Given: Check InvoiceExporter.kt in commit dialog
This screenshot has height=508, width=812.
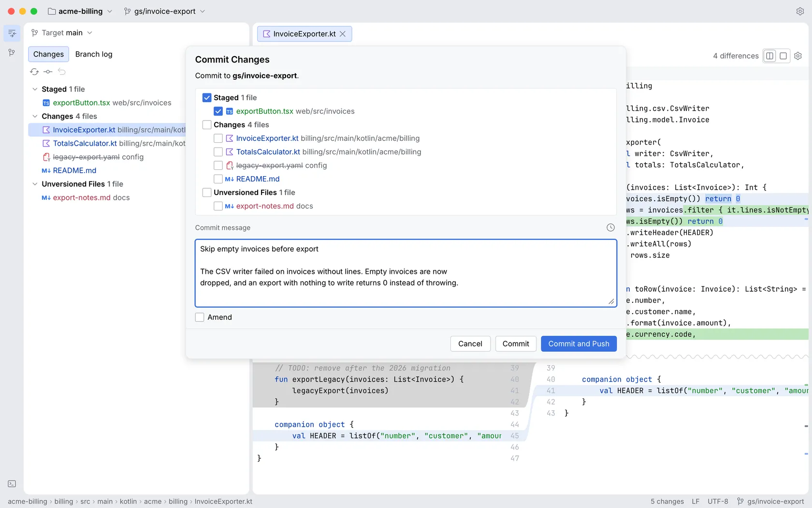Looking at the screenshot, I should pos(218,138).
